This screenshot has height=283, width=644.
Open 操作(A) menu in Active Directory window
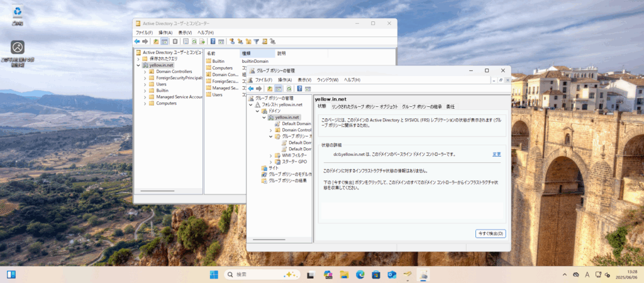click(165, 33)
